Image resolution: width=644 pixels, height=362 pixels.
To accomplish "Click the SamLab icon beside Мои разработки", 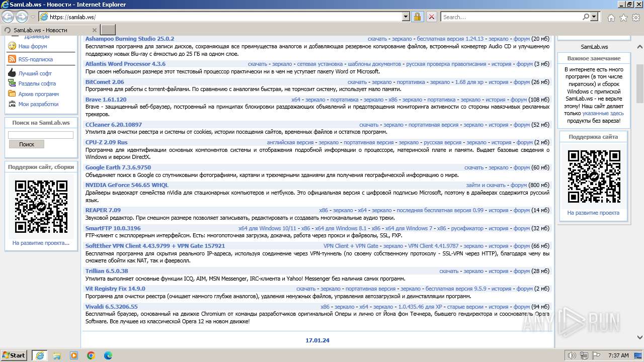I will (x=12, y=104).
